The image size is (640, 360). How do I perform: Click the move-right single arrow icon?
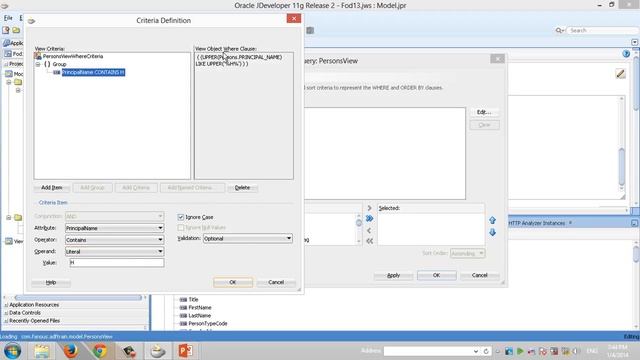point(369,208)
